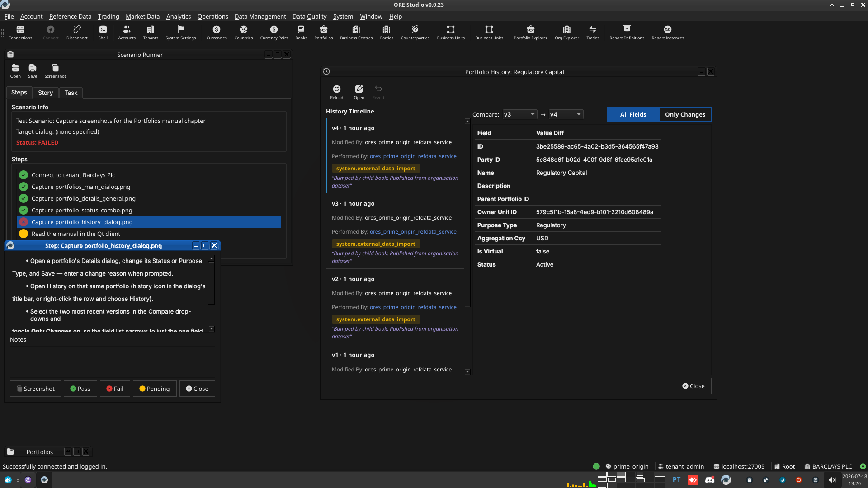
Task: Open Accounts from the toolbar
Action: pos(127,32)
